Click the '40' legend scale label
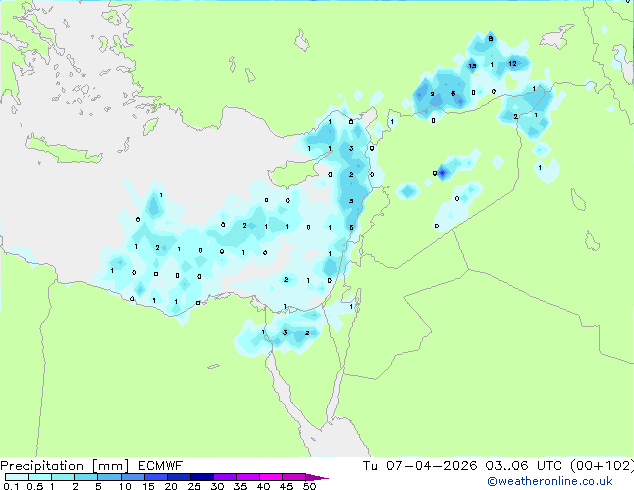 click(263, 486)
